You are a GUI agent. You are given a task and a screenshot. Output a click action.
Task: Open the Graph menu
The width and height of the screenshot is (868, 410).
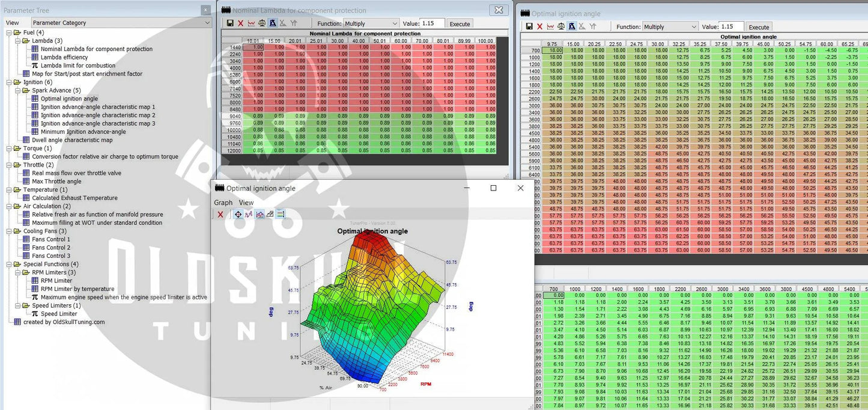pyautogui.click(x=223, y=203)
